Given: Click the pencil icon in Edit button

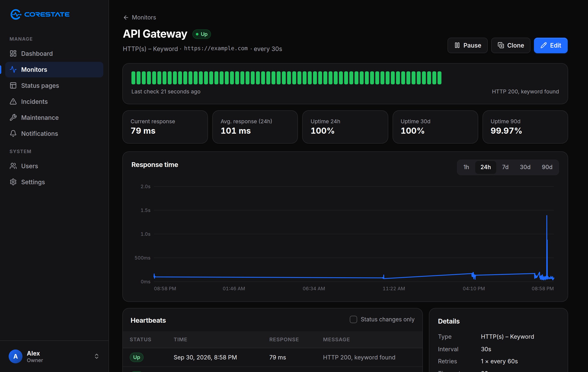Looking at the screenshot, I should (543, 45).
